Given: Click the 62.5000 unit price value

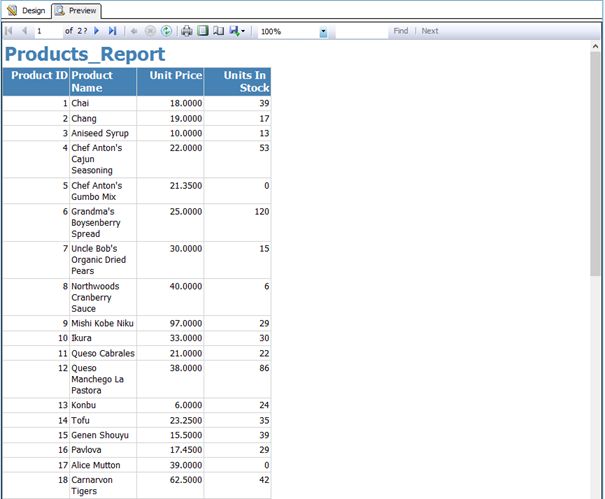Looking at the screenshot, I should [x=186, y=480].
